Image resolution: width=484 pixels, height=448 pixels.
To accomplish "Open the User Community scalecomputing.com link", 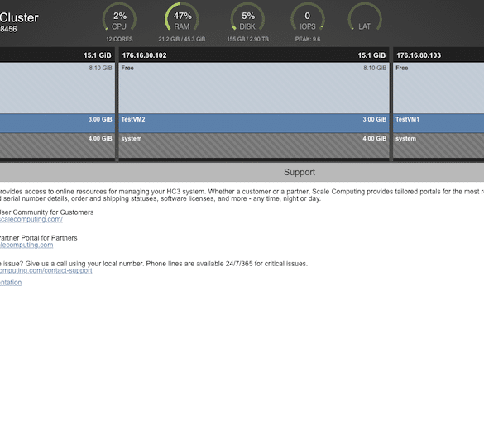I will tap(31, 219).
